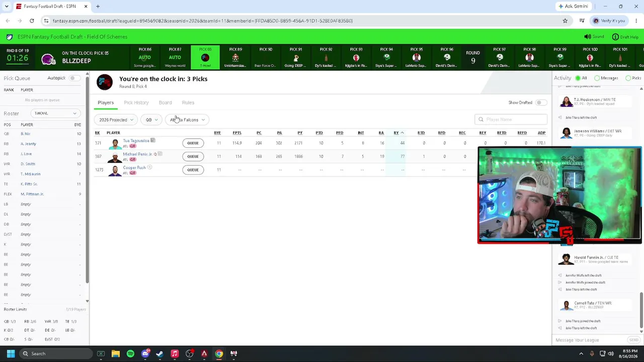
Task: Open the Chrome tab search chevron
Action: pos(7,7)
